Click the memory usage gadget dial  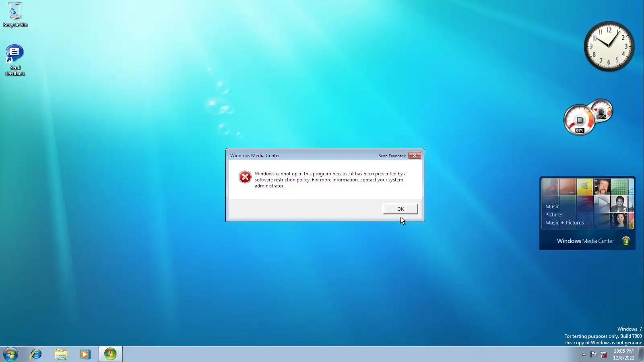[601, 111]
